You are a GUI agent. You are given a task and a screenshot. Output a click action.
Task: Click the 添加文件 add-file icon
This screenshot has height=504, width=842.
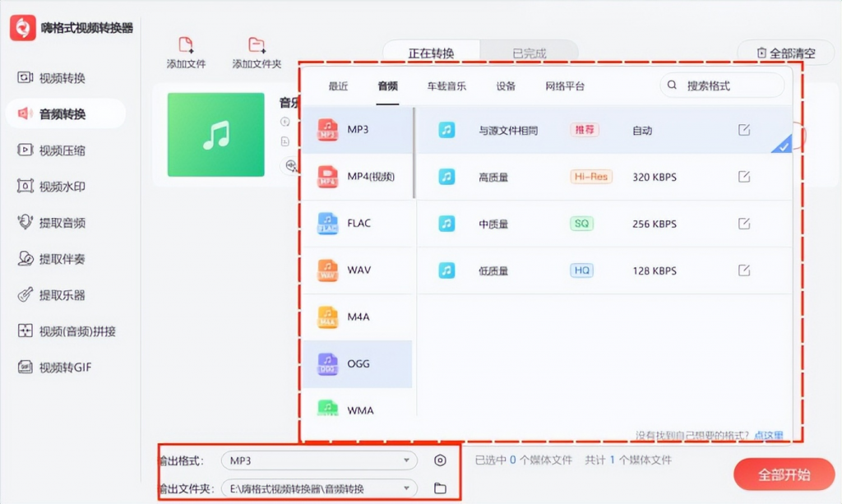click(185, 45)
